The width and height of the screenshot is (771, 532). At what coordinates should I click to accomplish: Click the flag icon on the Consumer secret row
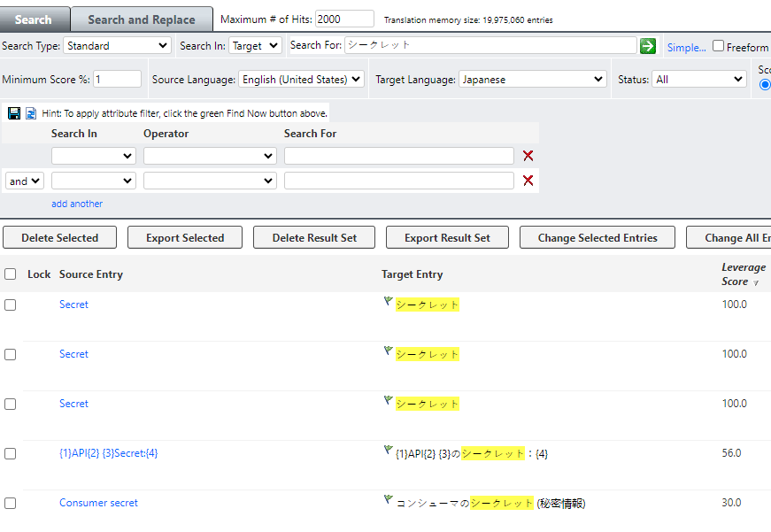point(387,498)
